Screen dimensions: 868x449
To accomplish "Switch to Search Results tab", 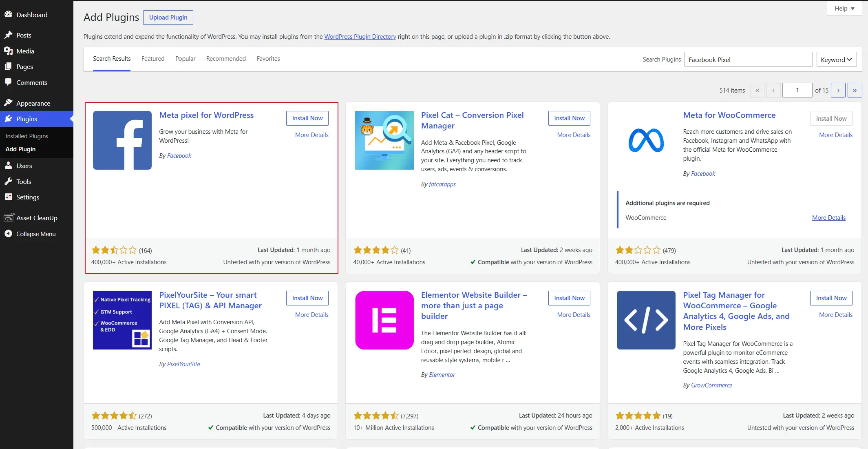I will (x=112, y=59).
